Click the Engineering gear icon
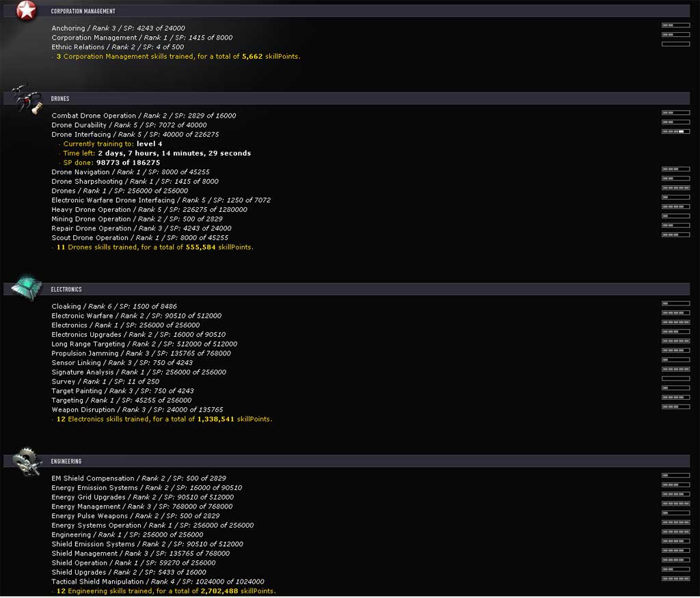The height and width of the screenshot is (598, 700). [27, 460]
